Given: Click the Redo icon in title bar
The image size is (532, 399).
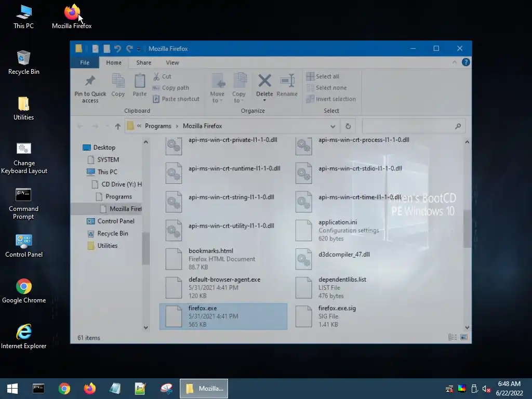Looking at the screenshot, I should tap(129, 49).
